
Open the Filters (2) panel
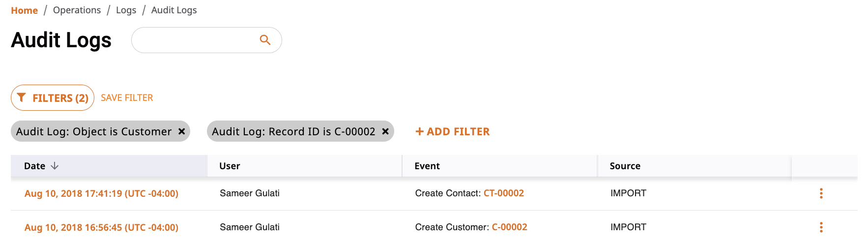53,97
